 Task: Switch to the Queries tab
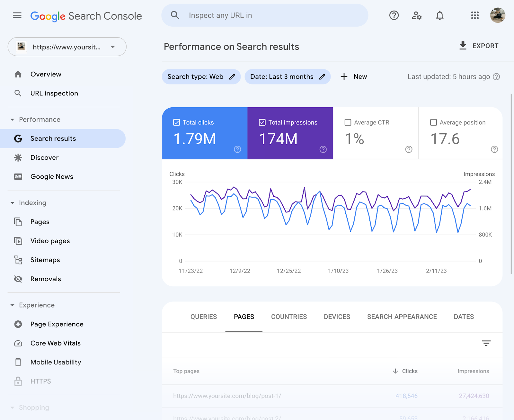[203, 317]
